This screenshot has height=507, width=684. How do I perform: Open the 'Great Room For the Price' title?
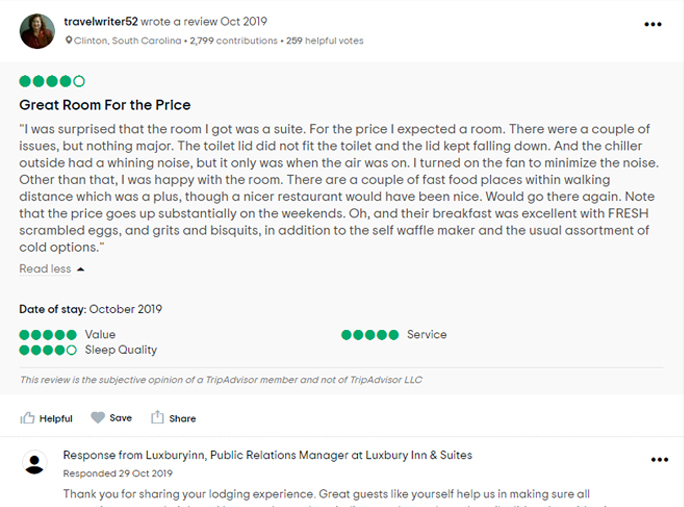(x=105, y=105)
